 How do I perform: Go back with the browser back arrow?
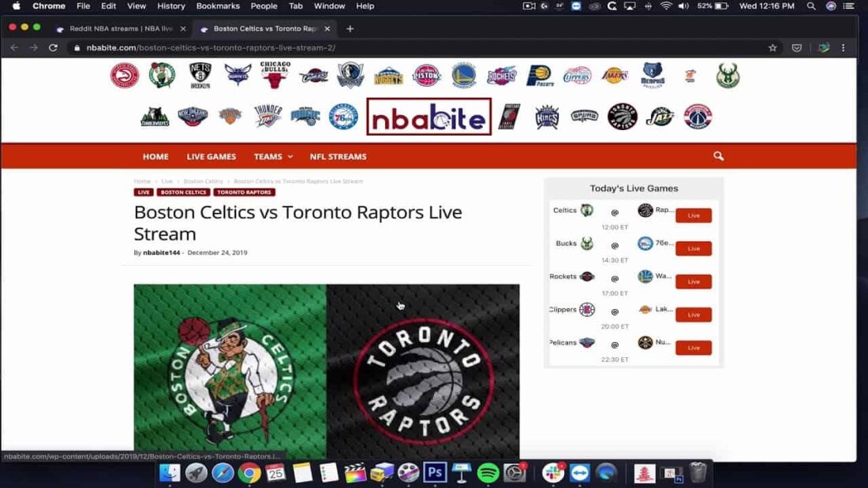pos(14,47)
